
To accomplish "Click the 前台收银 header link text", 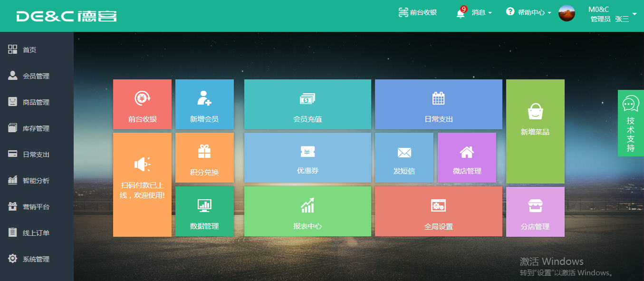I will click(x=423, y=13).
